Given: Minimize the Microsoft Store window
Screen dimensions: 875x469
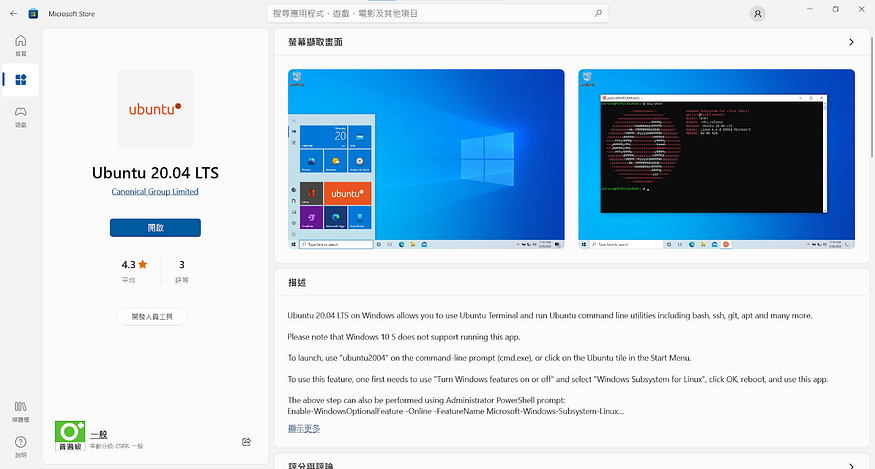Looking at the screenshot, I should pos(809,9).
